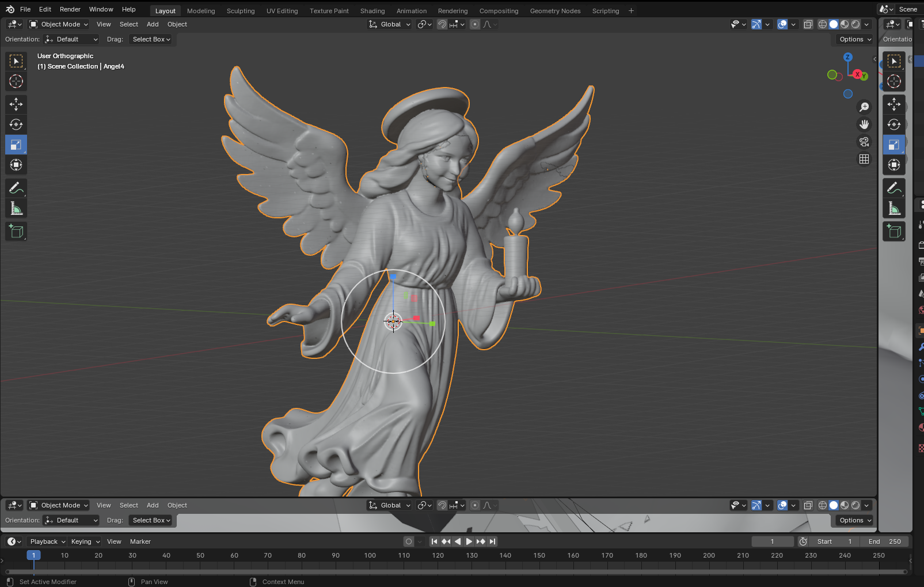Select the Annotate pencil tool
The image size is (924, 587).
pos(16,188)
